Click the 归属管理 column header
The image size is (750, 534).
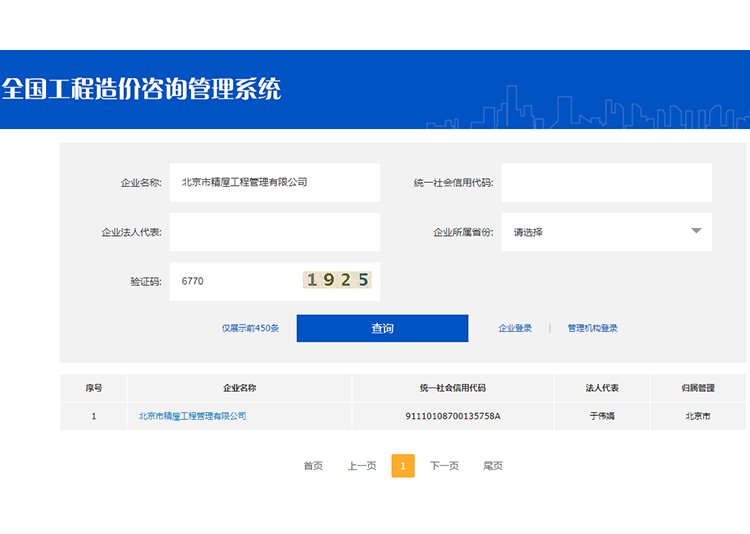698,388
